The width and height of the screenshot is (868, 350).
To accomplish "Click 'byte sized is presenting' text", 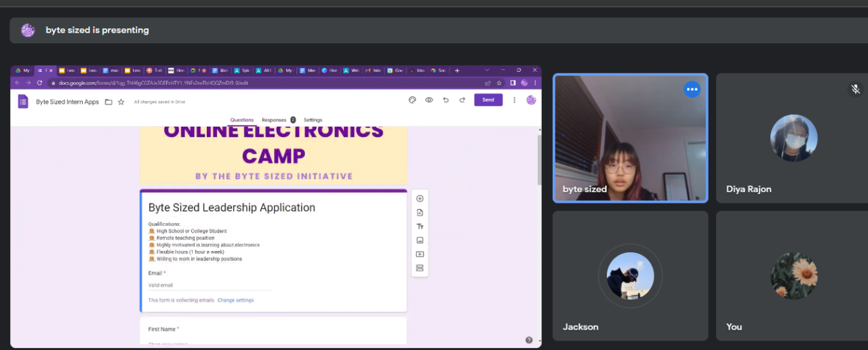I will 97,30.
